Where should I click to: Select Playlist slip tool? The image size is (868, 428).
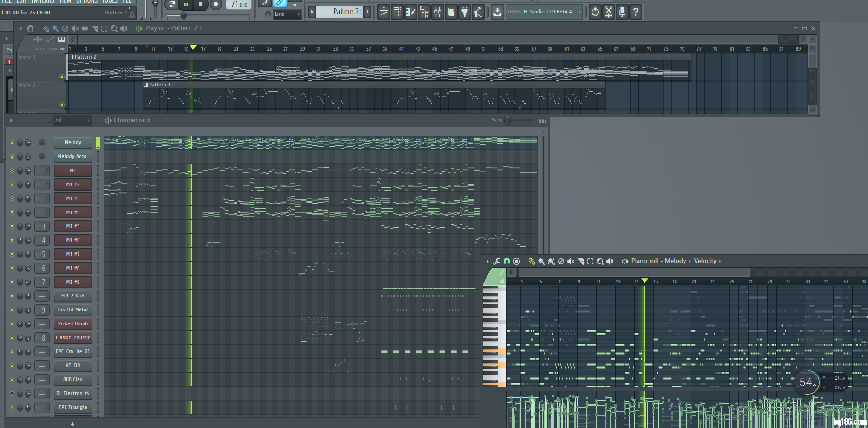tap(85, 28)
